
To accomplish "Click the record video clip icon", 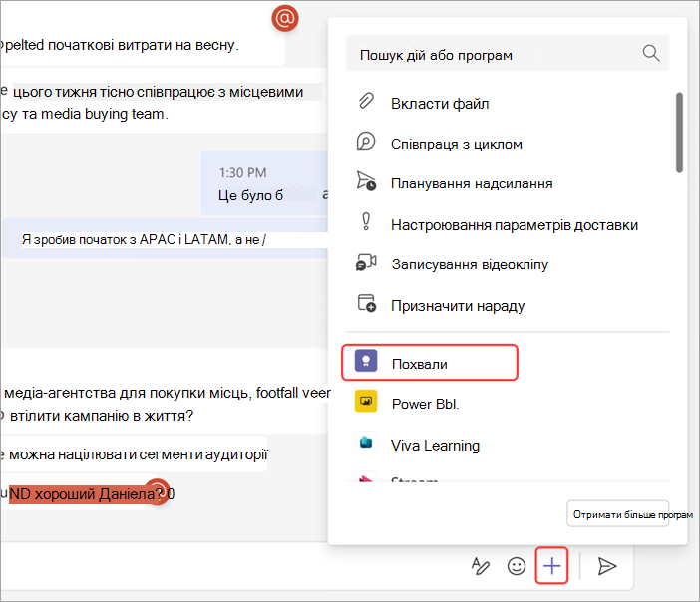I will (366, 262).
